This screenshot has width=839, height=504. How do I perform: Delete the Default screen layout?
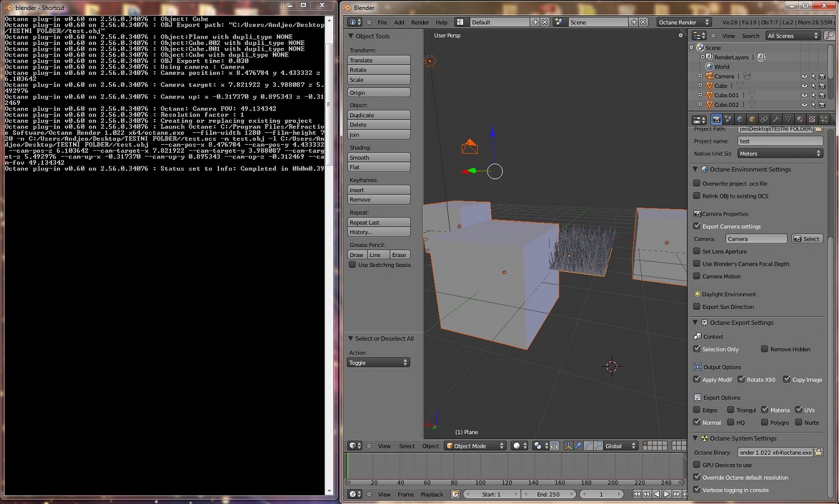click(545, 22)
